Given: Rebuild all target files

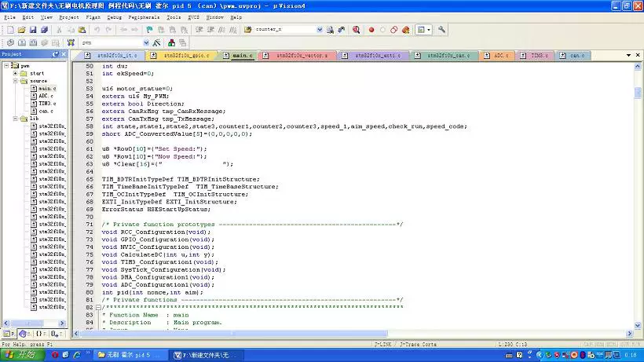Looking at the screenshot, I should tap(33, 42).
